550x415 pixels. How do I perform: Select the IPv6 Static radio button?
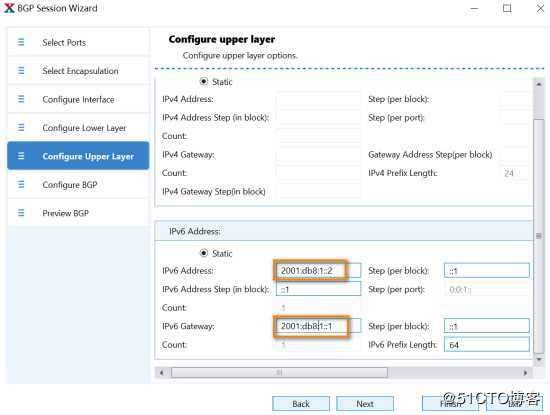[204, 253]
